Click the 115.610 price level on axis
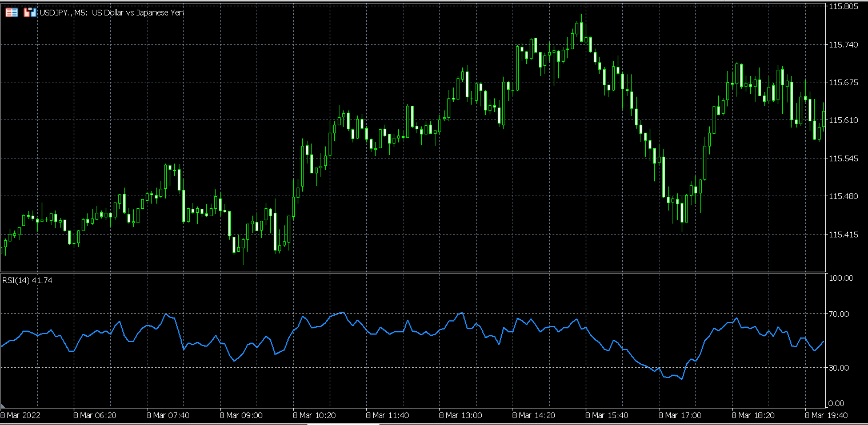868x425 pixels. [844, 120]
